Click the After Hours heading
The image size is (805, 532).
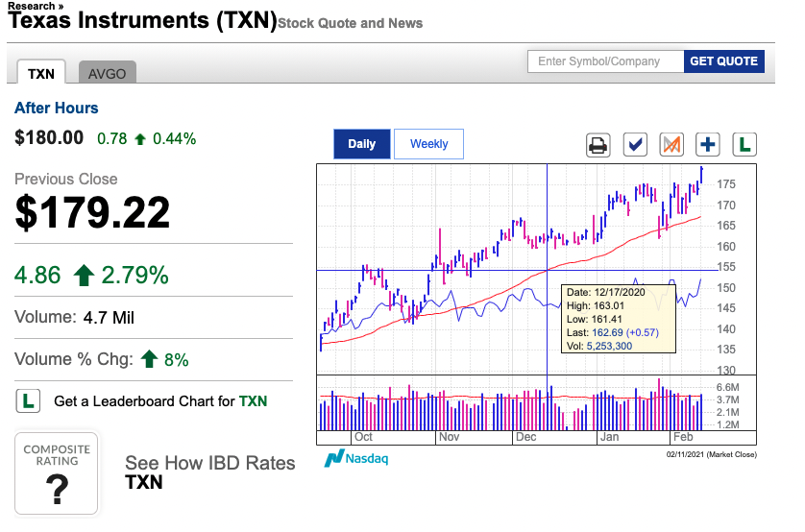click(56, 108)
